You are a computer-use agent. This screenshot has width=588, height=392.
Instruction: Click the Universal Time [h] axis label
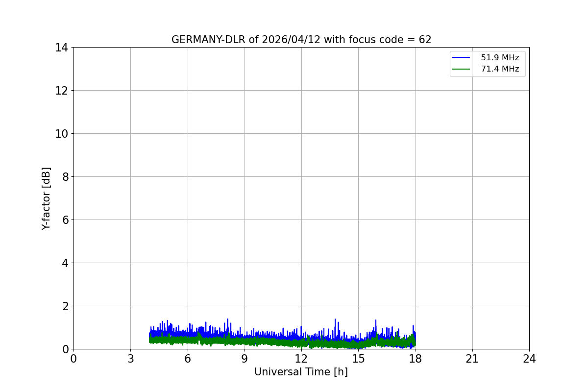point(301,372)
